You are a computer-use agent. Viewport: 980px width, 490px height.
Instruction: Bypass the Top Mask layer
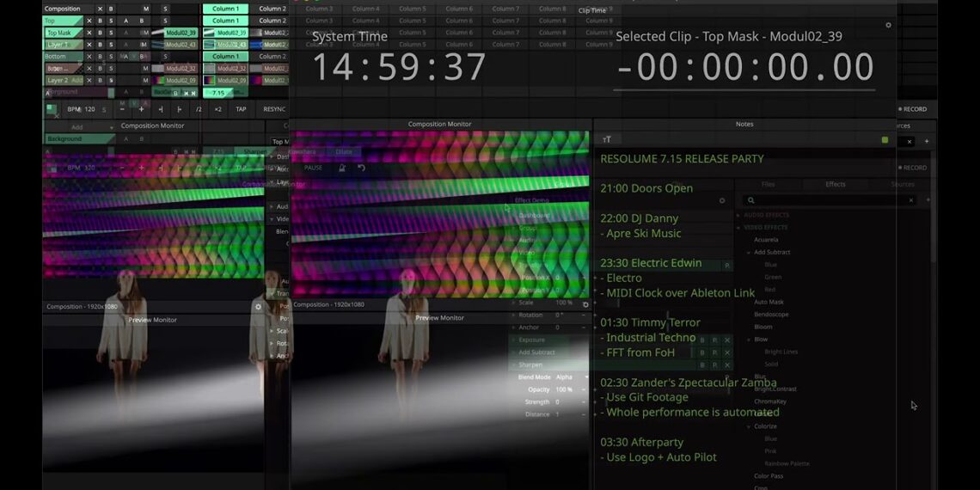[x=100, y=33]
